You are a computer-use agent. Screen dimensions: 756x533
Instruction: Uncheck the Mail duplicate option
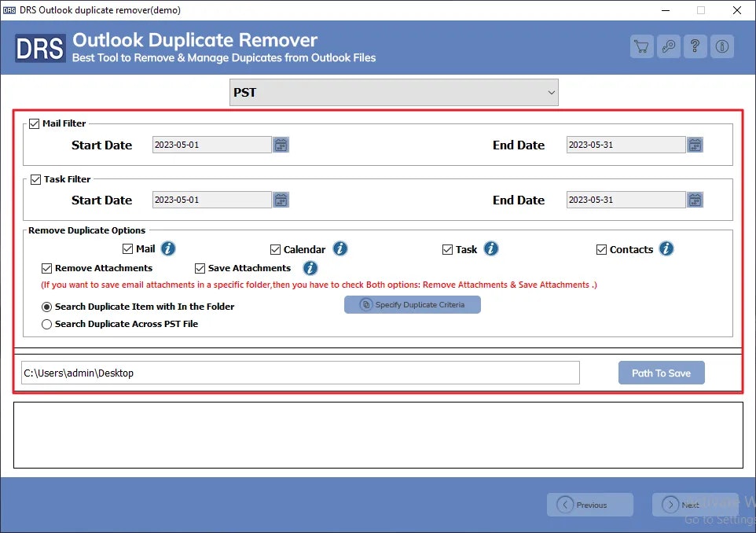(128, 249)
